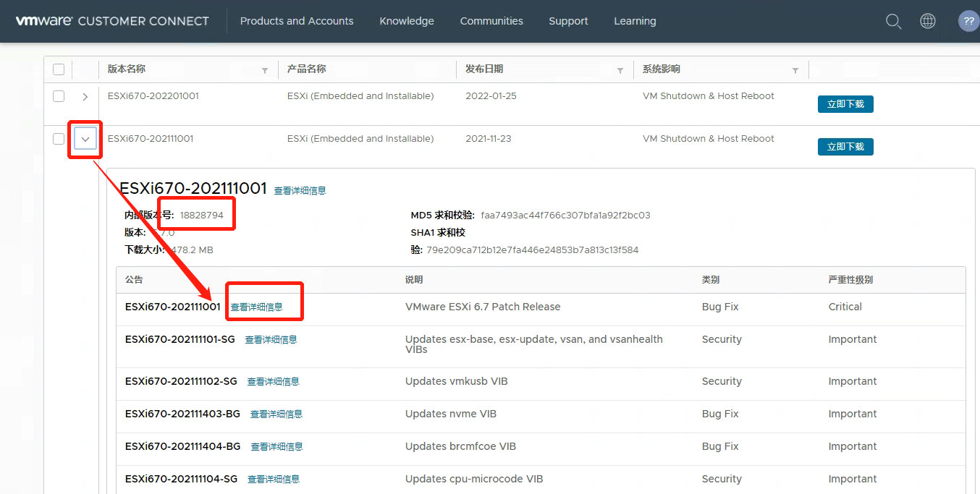980x494 pixels.
Task: Check the ESXi670-202201001 row checkbox
Action: [59, 96]
